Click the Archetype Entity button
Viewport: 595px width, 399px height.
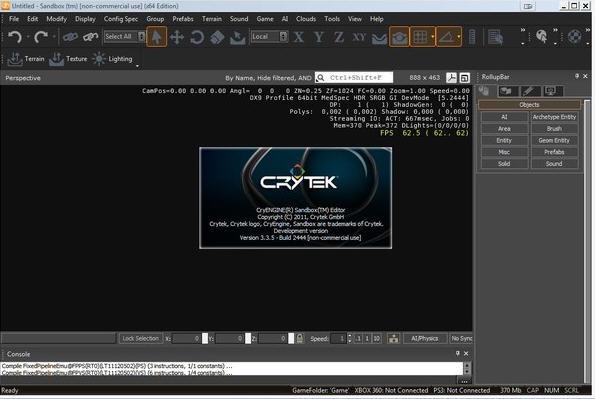(554, 117)
